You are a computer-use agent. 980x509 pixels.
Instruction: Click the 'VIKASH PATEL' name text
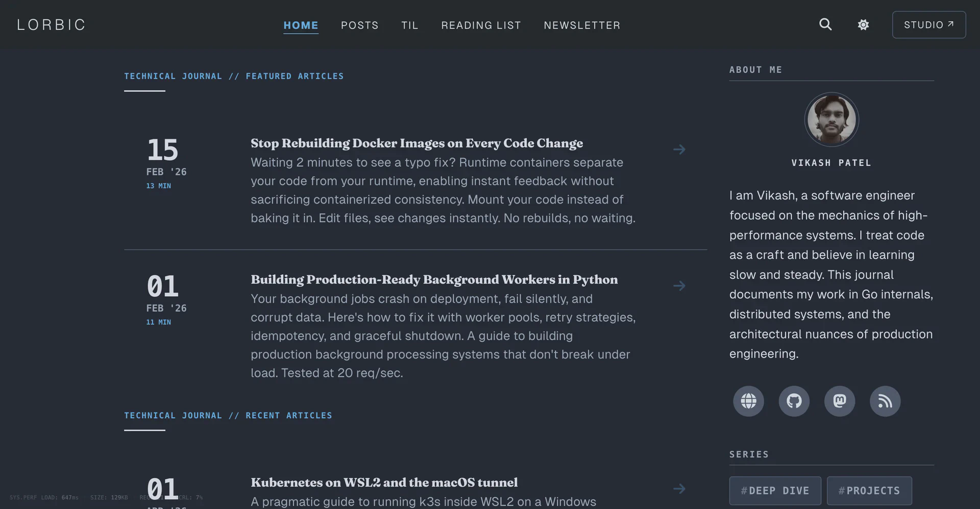click(x=831, y=163)
